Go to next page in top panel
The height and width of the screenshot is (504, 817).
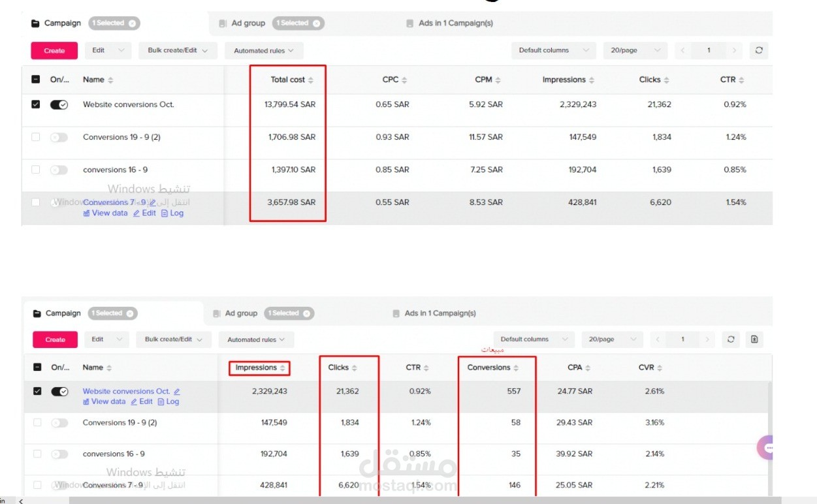click(x=735, y=50)
